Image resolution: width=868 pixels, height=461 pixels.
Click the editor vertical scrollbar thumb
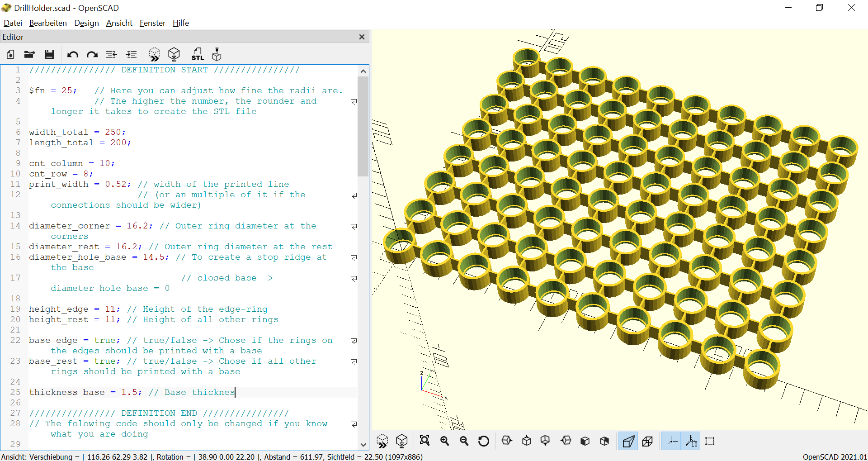click(x=363, y=126)
